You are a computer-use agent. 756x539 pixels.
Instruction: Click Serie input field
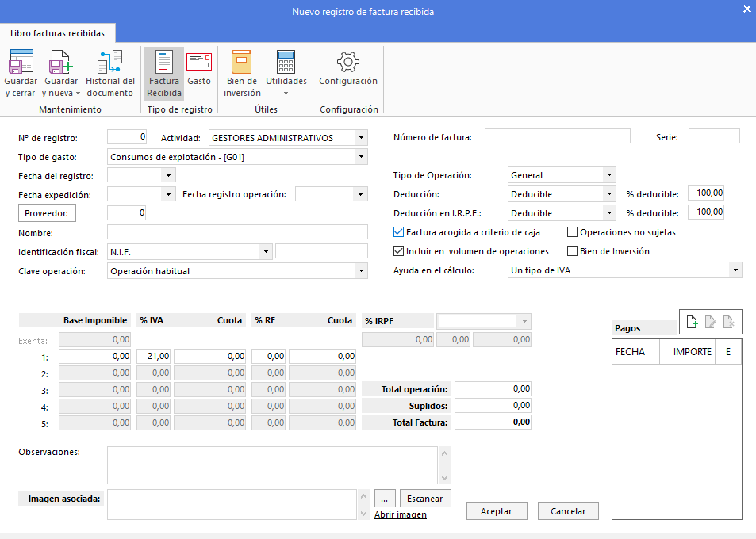click(x=714, y=136)
